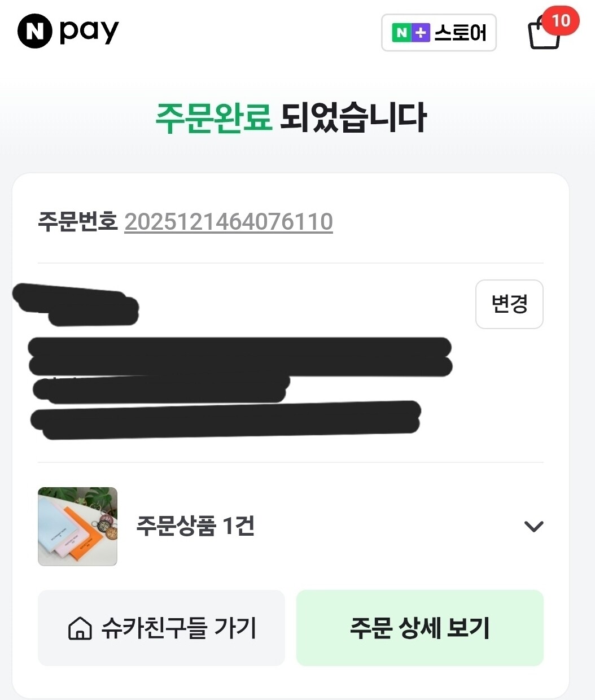The height and width of the screenshot is (700, 595).
Task: Open the shopping cart icon
Action: coord(543,36)
